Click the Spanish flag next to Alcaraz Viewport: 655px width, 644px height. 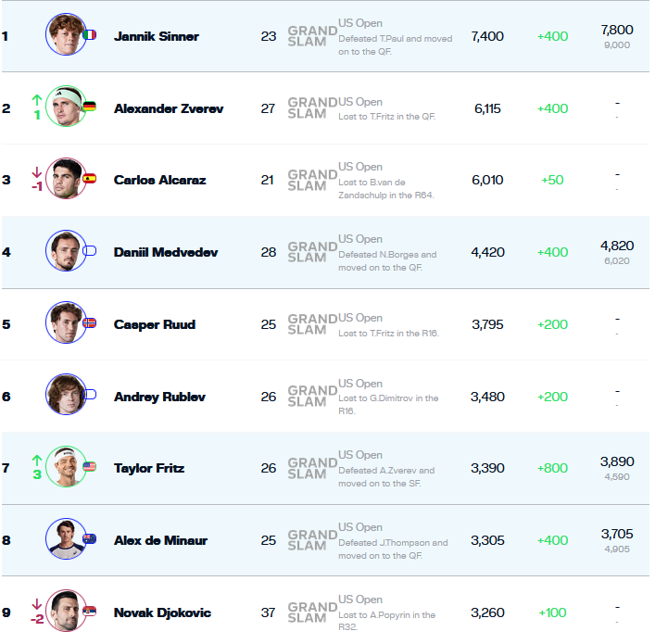[x=89, y=179]
